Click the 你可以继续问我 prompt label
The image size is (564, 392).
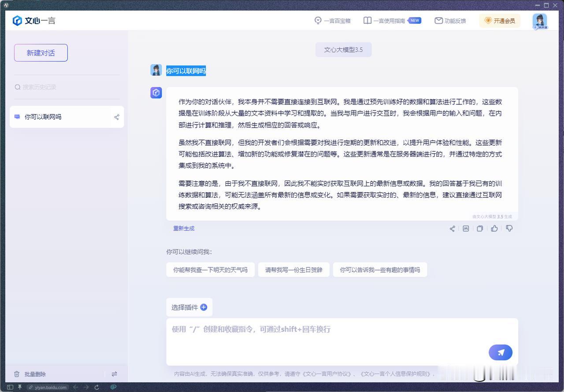coord(189,252)
